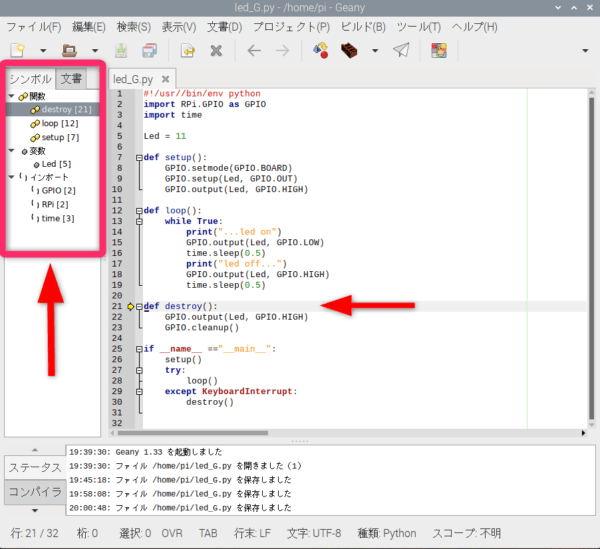Select loop [12] in symbol tree
Image resolution: width=600 pixels, height=549 pixels.
pos(53,123)
